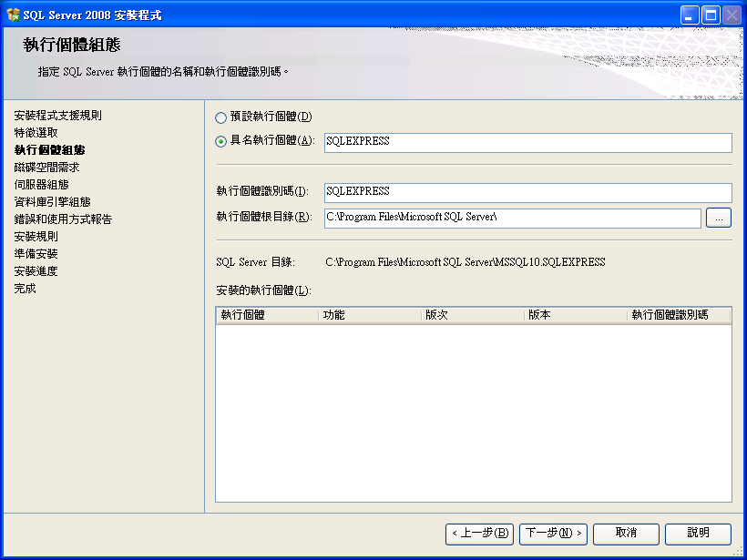Open the browse button for root directory
747x560 pixels.
pyautogui.click(x=719, y=219)
